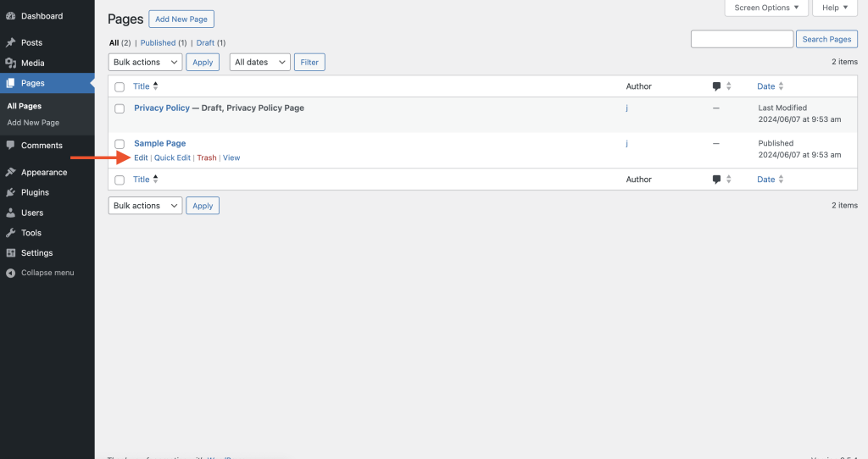Image resolution: width=868 pixels, height=459 pixels.
Task: Show All pages filter link
Action: tap(114, 42)
